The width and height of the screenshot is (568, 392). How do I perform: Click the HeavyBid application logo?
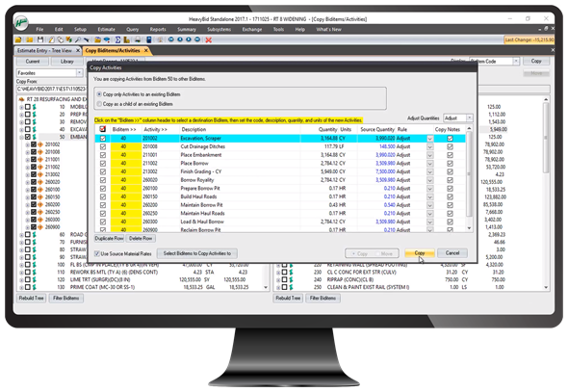pyautogui.click(x=21, y=22)
